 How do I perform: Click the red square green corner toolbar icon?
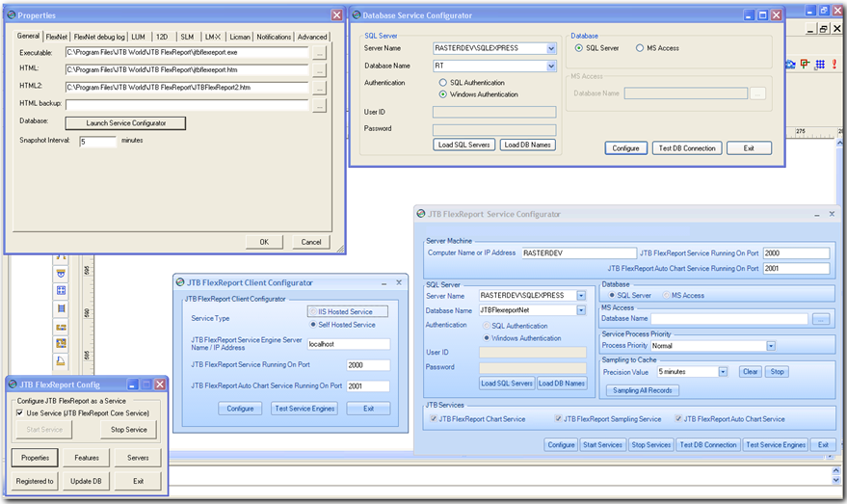806,65
